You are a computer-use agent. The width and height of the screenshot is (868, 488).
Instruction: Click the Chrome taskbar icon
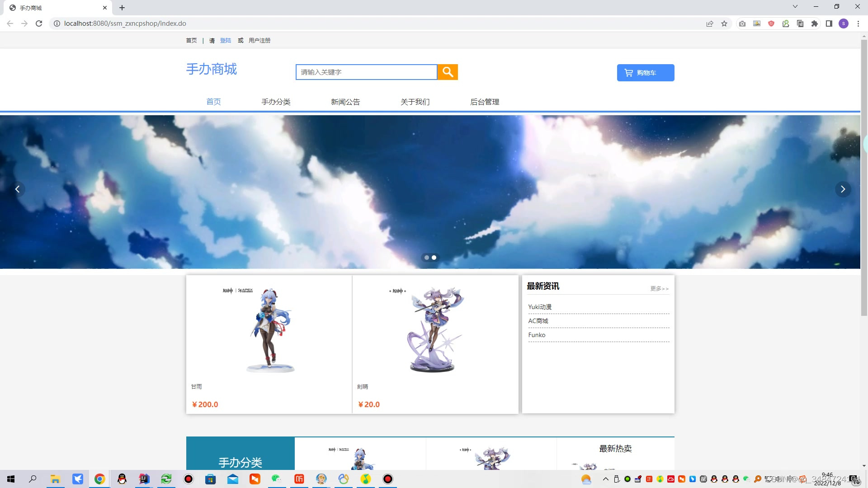pyautogui.click(x=99, y=479)
